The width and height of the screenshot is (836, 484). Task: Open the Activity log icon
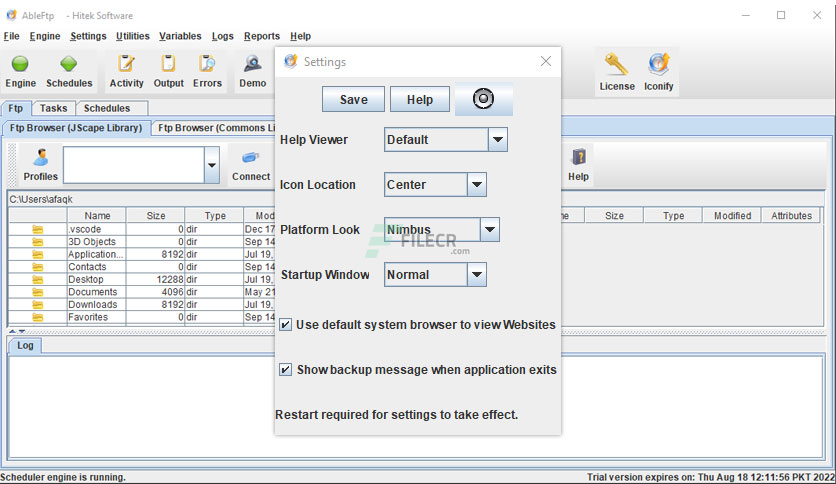126,63
